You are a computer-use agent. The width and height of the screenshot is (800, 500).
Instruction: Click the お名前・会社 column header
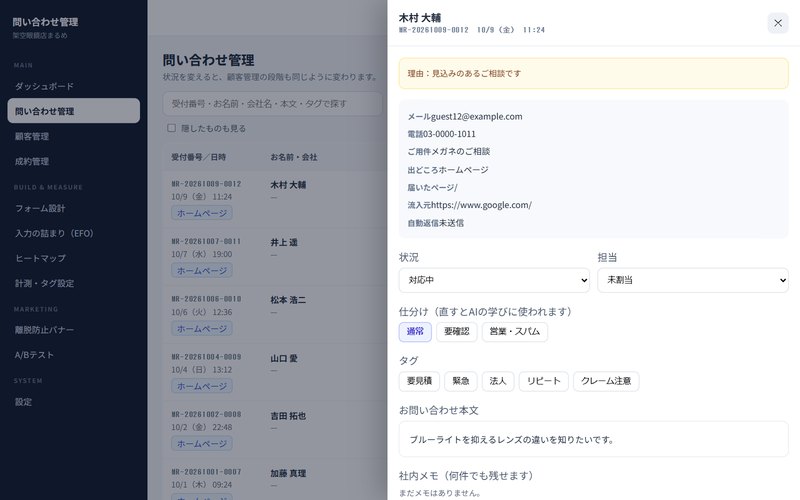[294, 157]
